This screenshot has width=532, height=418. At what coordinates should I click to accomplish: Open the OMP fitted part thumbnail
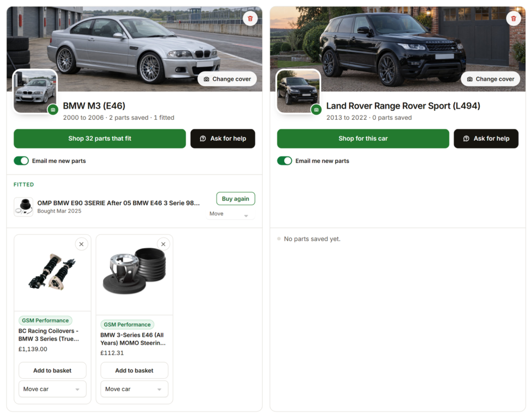click(x=24, y=207)
